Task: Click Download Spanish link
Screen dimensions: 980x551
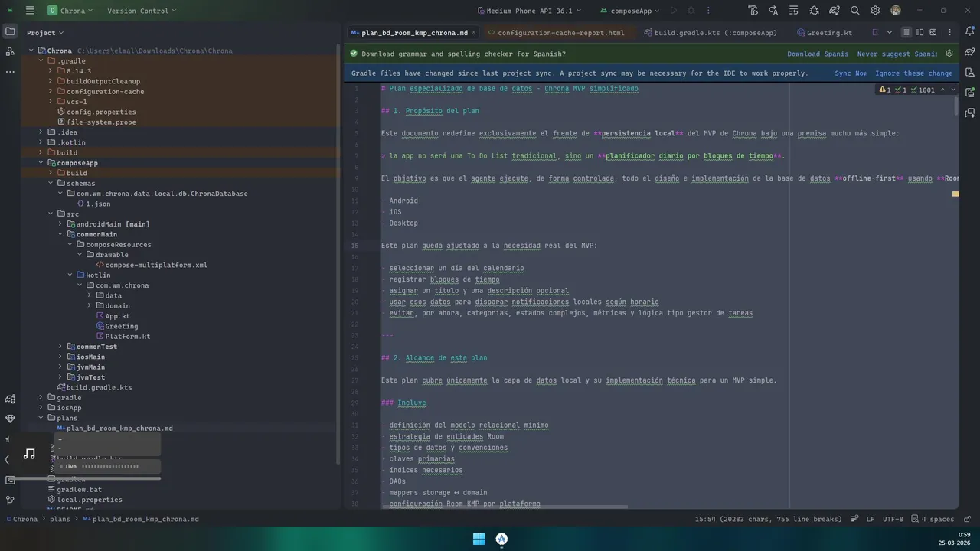Action: click(x=818, y=54)
